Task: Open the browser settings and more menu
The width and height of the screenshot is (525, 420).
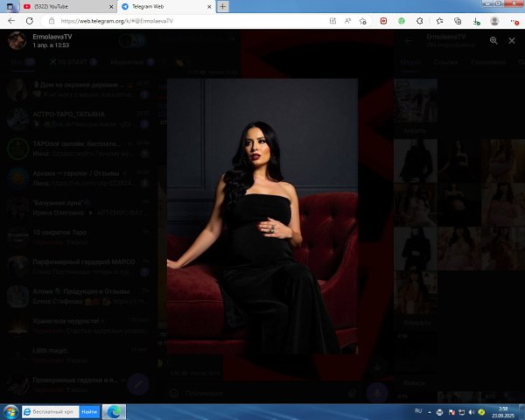Action: tap(514, 20)
